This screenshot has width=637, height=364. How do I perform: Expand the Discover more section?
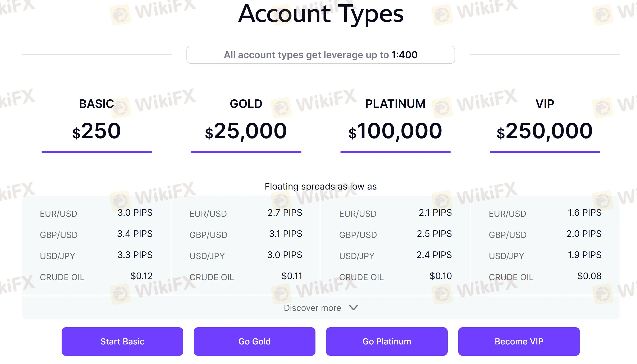click(x=312, y=308)
